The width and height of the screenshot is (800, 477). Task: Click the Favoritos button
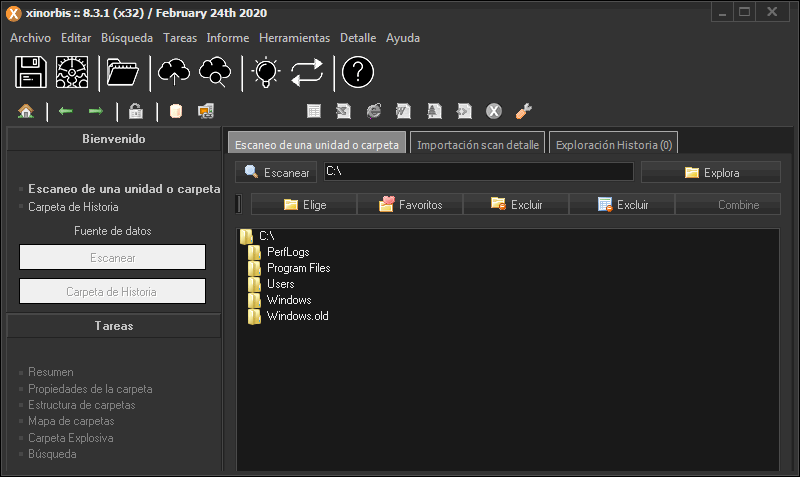click(410, 205)
